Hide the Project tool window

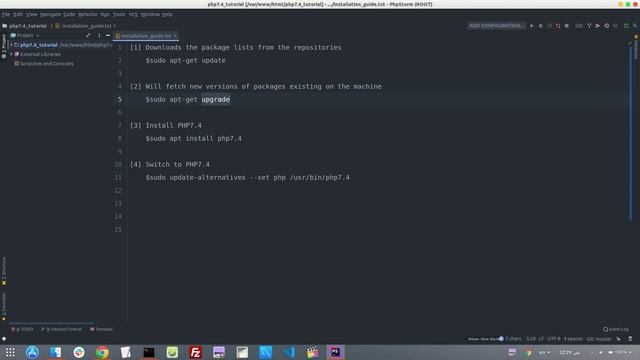108,36
